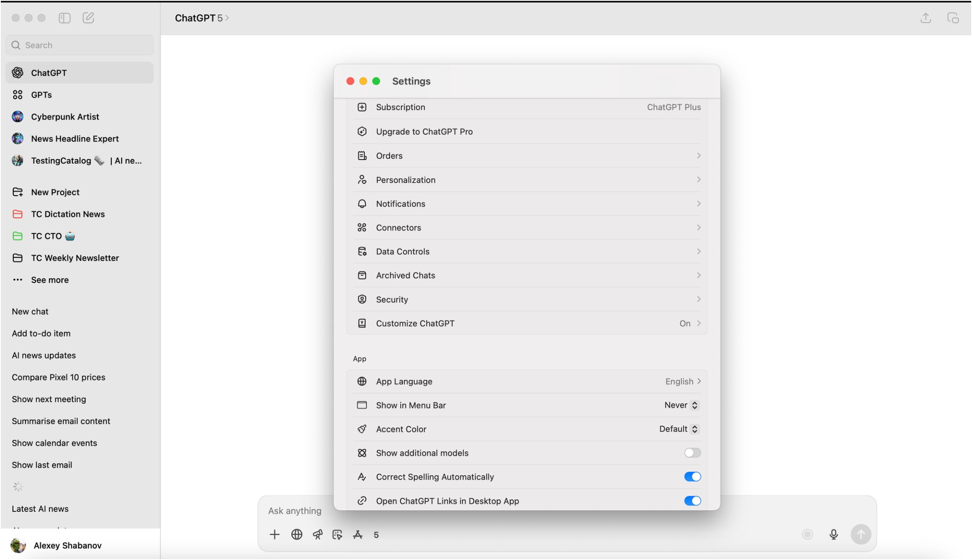This screenshot has height=560, width=972.
Task: Enable Show additional models toggle
Action: (x=692, y=453)
